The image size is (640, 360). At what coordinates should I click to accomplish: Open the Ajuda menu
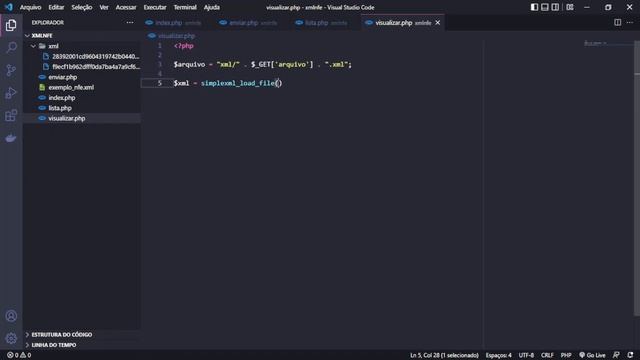click(211, 7)
